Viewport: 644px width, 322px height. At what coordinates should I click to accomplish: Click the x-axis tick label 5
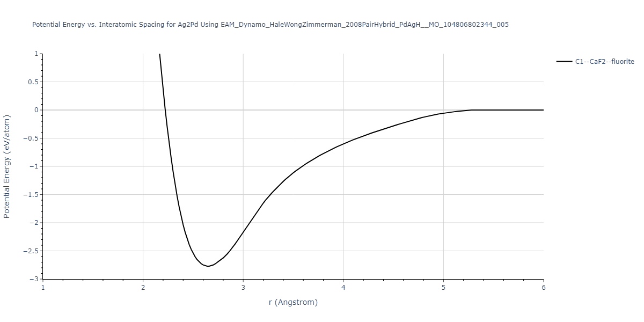click(443, 288)
